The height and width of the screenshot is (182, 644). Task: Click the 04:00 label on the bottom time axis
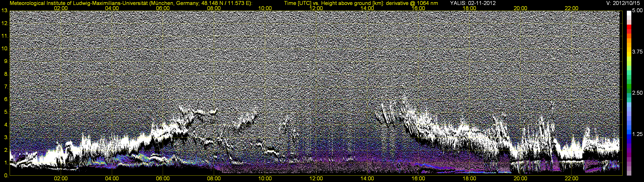(x=112, y=179)
